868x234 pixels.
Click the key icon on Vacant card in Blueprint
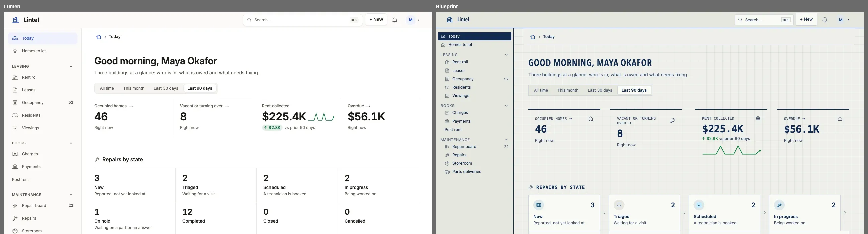[673, 121]
